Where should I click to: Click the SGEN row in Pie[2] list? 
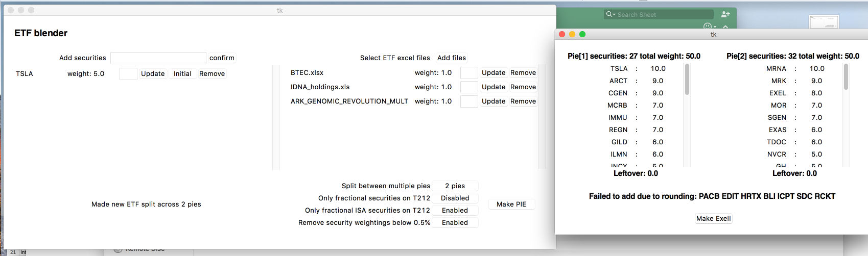coord(796,117)
